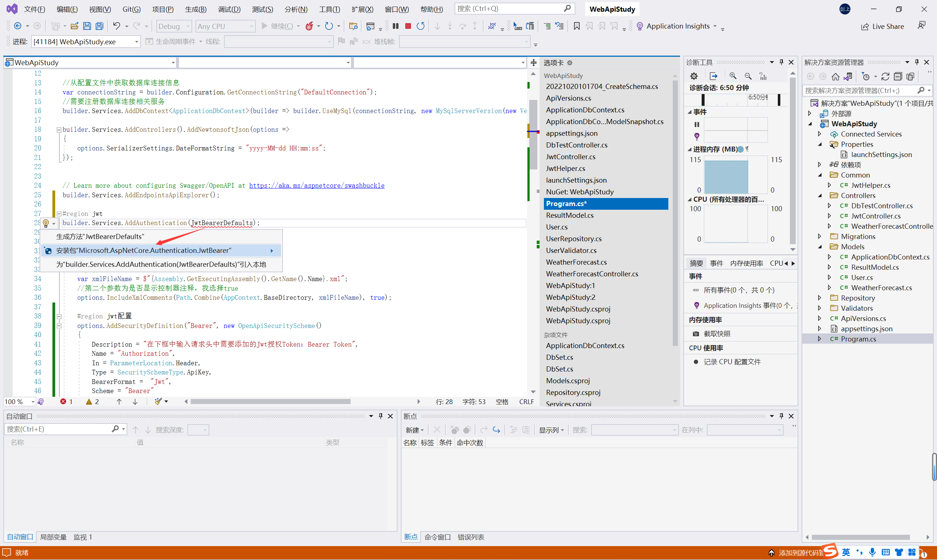Open the Debug configuration dropdown
This screenshot has width=937, height=560.
tap(173, 26)
